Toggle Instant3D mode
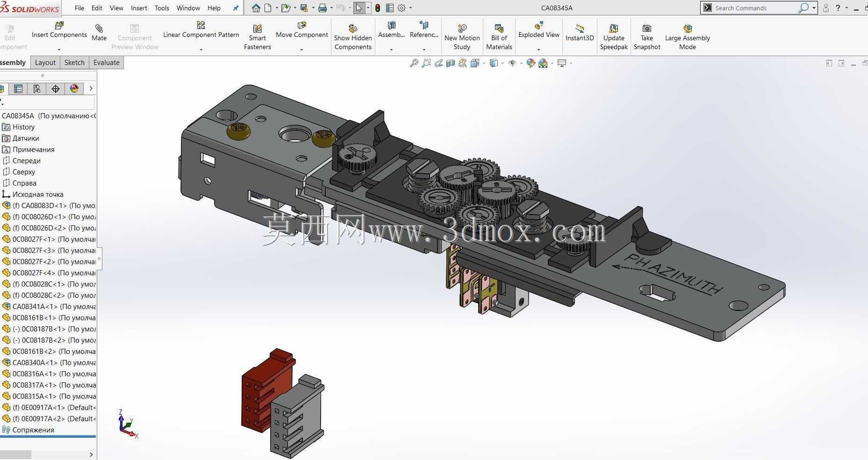 580,32
